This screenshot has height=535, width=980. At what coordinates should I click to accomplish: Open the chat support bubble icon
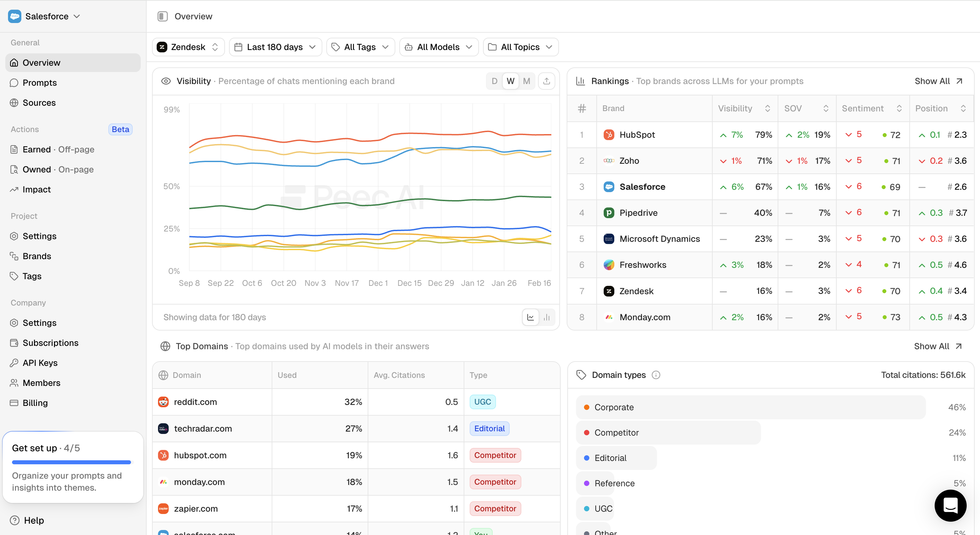950,505
